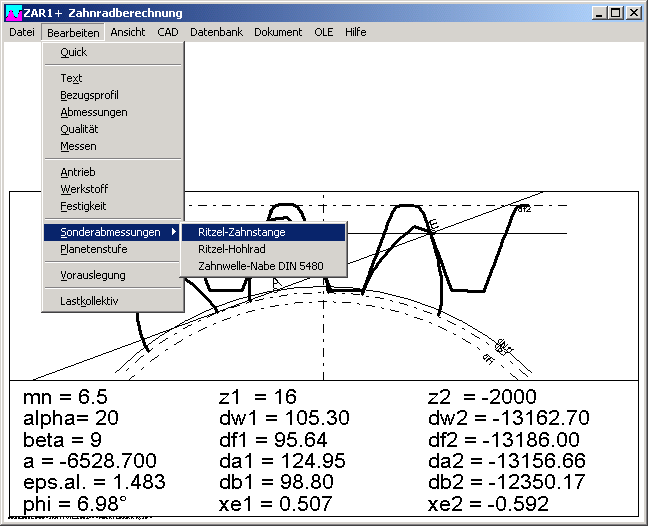Click the Vorauslegung menu entry
648x526 pixels.
click(93, 275)
